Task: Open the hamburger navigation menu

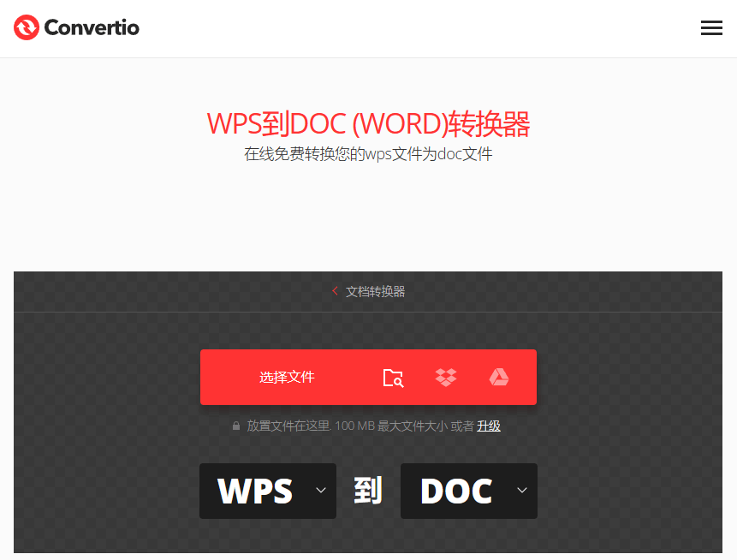Action: (x=711, y=27)
